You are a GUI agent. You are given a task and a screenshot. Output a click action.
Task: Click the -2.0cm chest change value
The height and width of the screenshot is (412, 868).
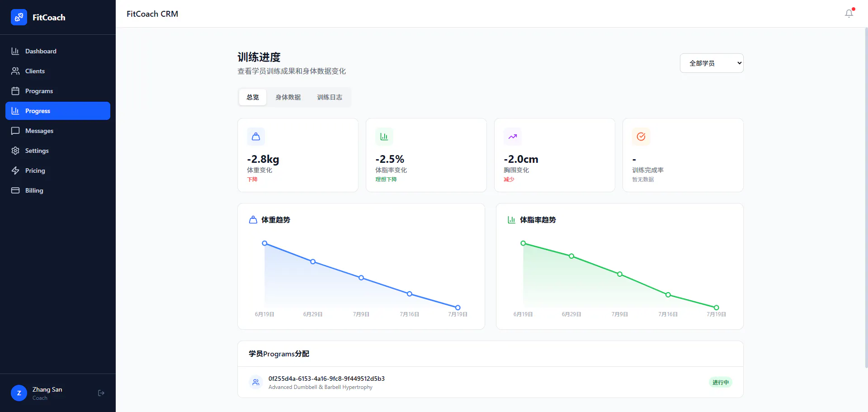coord(521,159)
